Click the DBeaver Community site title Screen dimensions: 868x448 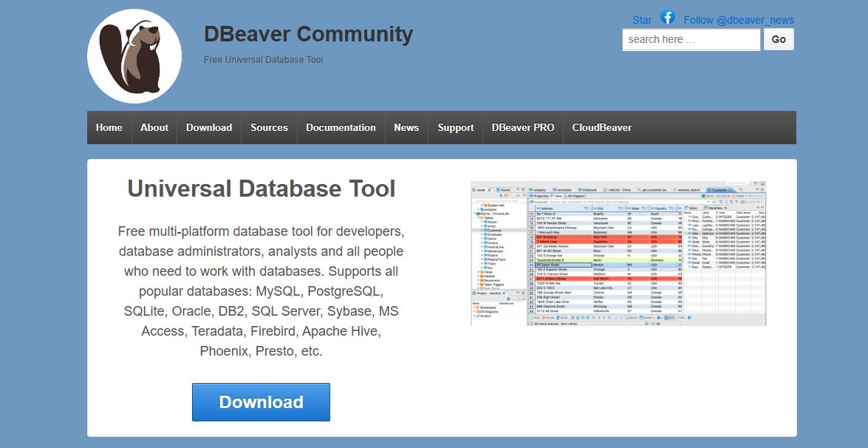point(308,34)
